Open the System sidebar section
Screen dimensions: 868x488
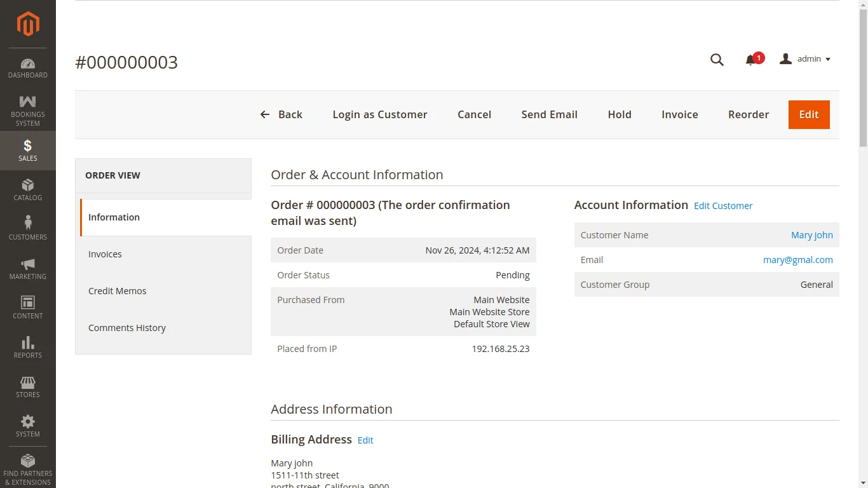coord(27,425)
